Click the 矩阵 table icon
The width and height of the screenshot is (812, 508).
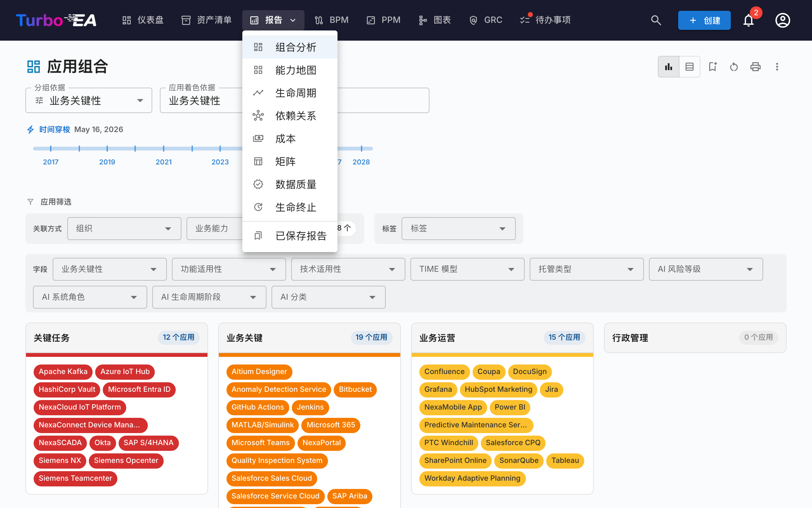[x=258, y=161]
